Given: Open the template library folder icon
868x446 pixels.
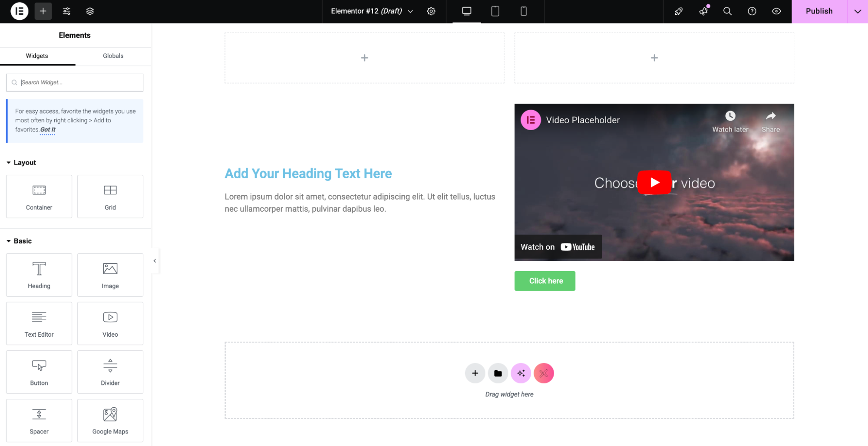Looking at the screenshot, I should click(498, 373).
